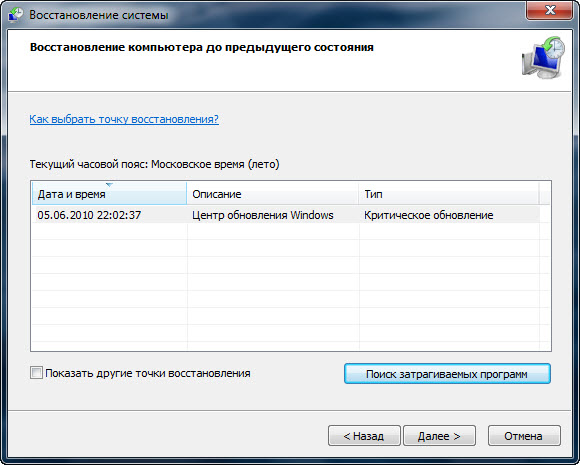Click the restore computer clock icon

(x=544, y=57)
